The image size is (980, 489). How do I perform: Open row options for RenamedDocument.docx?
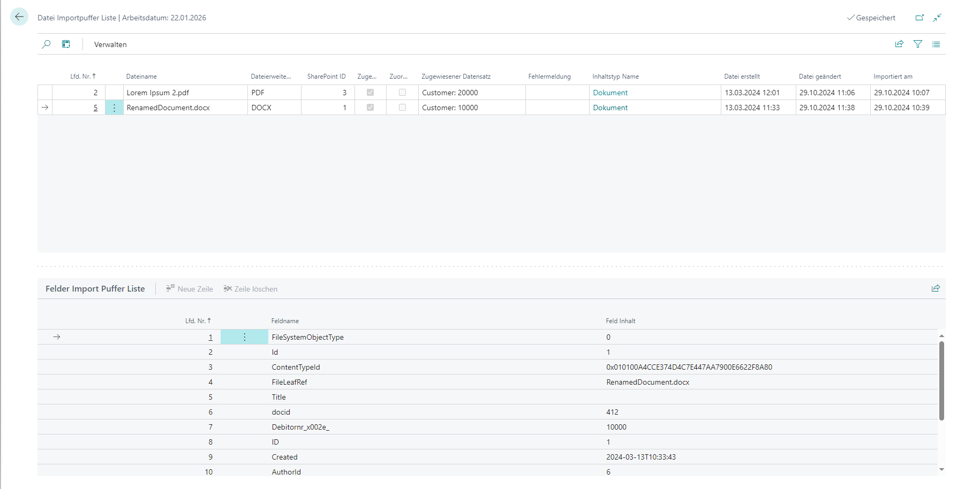114,108
